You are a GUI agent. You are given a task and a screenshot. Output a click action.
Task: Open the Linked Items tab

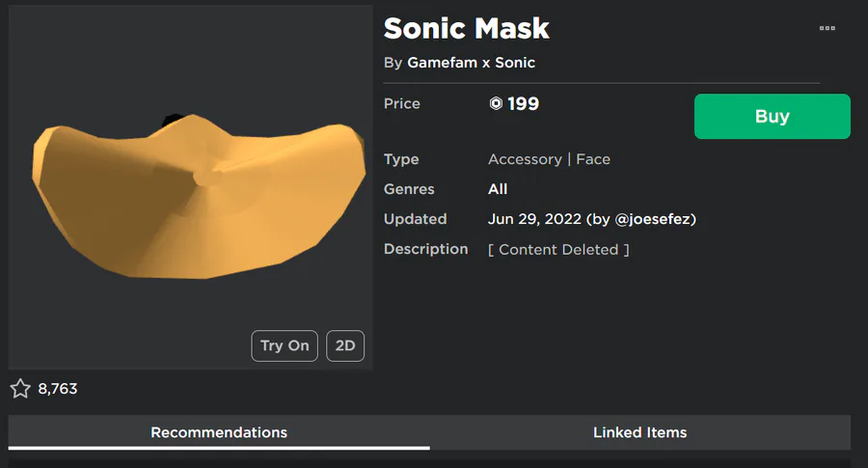pyautogui.click(x=639, y=432)
